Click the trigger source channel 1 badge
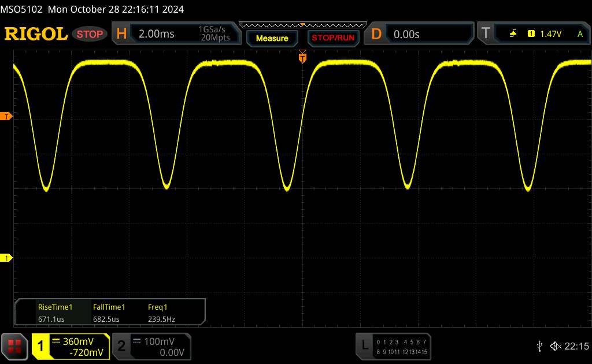Screen dimensions: 592x364 pos(531,34)
